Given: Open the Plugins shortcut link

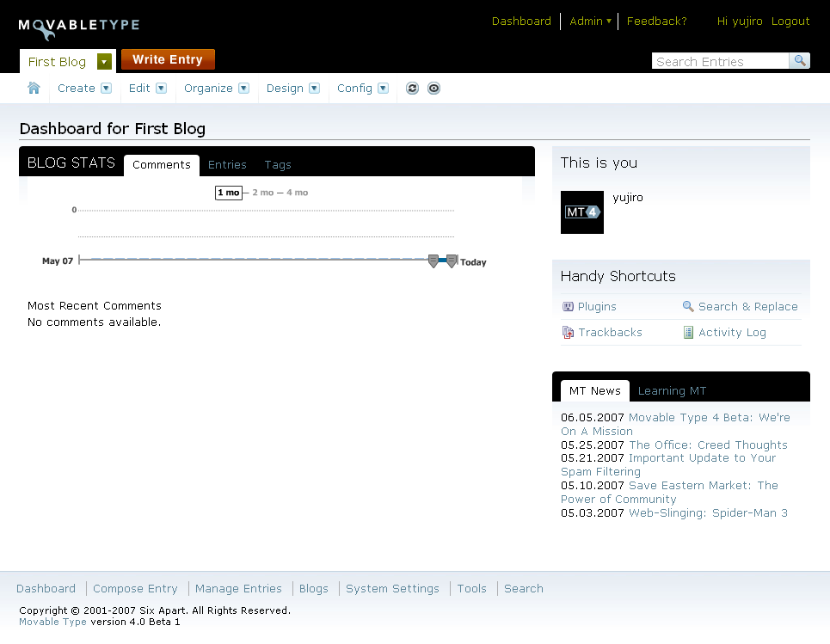Looking at the screenshot, I should [x=597, y=306].
